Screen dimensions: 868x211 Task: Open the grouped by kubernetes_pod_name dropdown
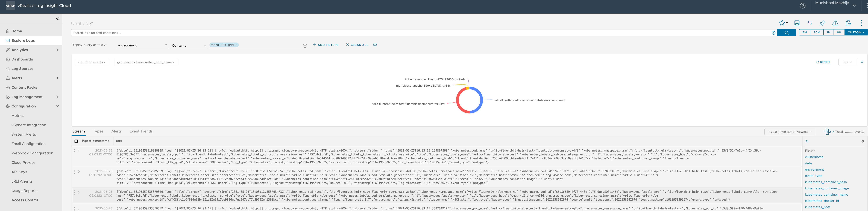(146, 62)
